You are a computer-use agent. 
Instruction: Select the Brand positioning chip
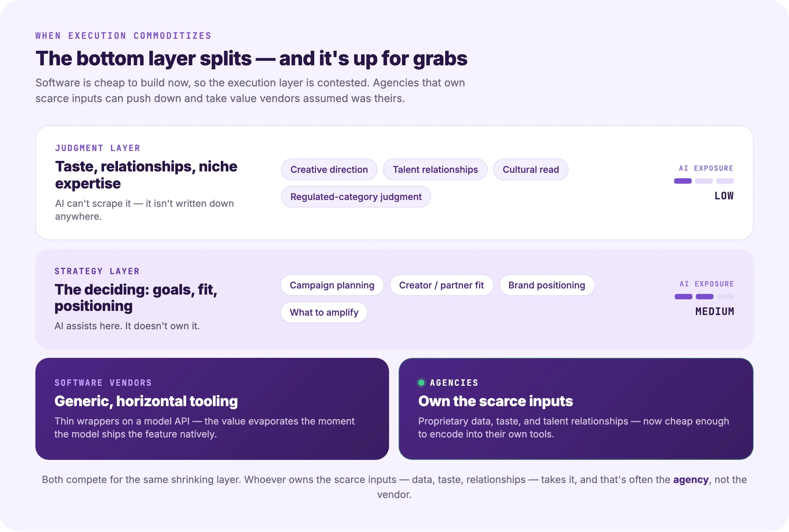pos(547,285)
